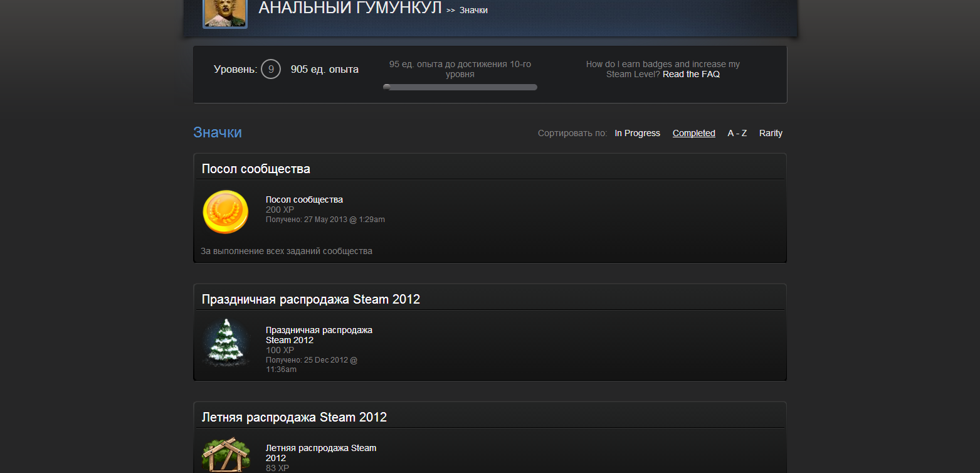Sort badges by In Progress
Viewport: 980px width, 473px height.
point(637,133)
